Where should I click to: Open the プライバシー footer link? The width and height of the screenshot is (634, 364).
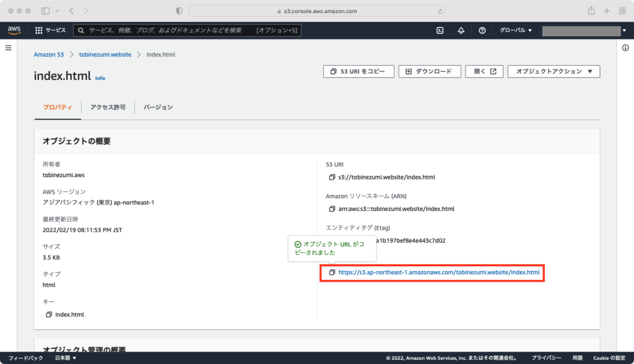point(546,358)
